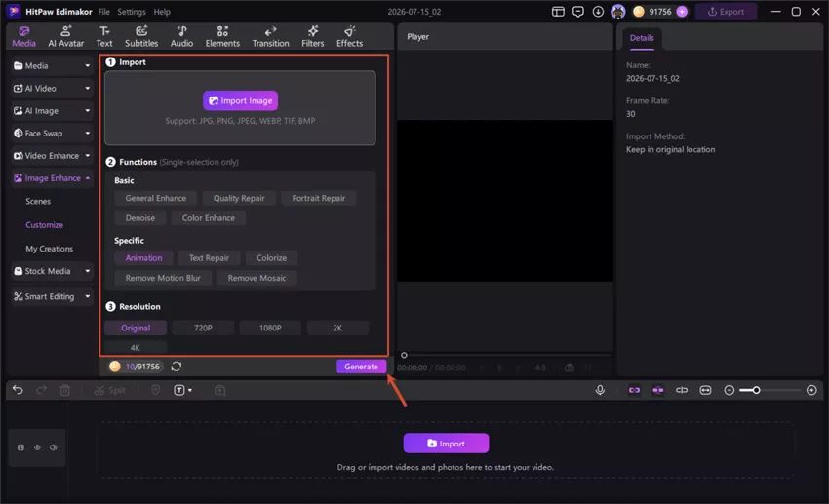Open the downloads icon in title bar
This screenshot has width=829, height=504.
[598, 12]
